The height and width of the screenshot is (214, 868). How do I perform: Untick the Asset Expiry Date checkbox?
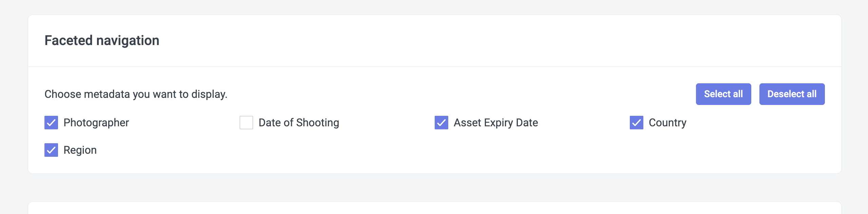441,123
